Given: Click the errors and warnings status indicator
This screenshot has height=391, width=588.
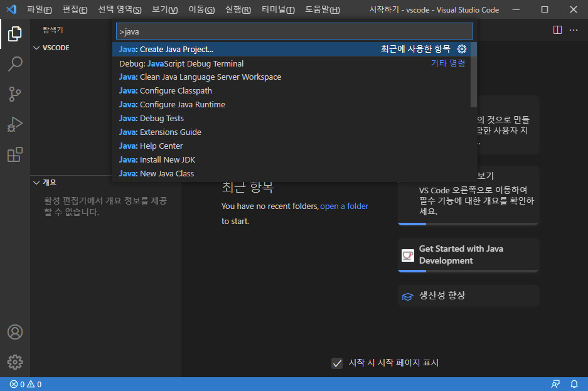Looking at the screenshot, I should pos(26,384).
